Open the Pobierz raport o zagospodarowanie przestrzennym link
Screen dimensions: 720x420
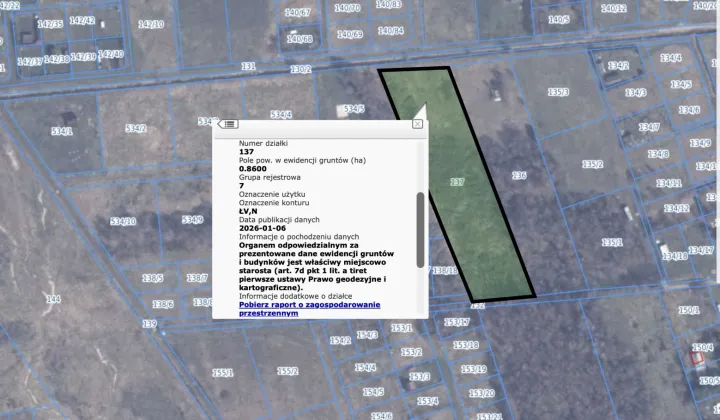(x=309, y=309)
